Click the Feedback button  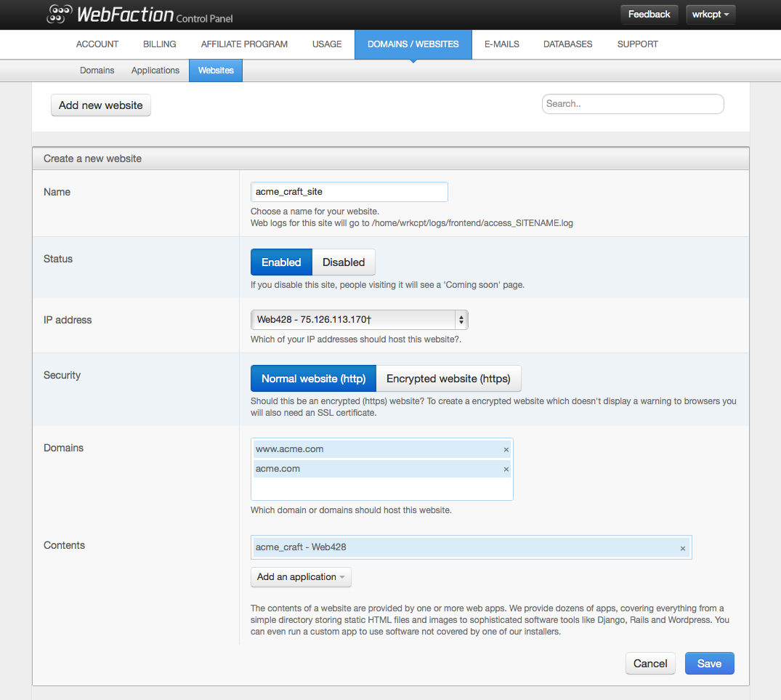point(649,15)
